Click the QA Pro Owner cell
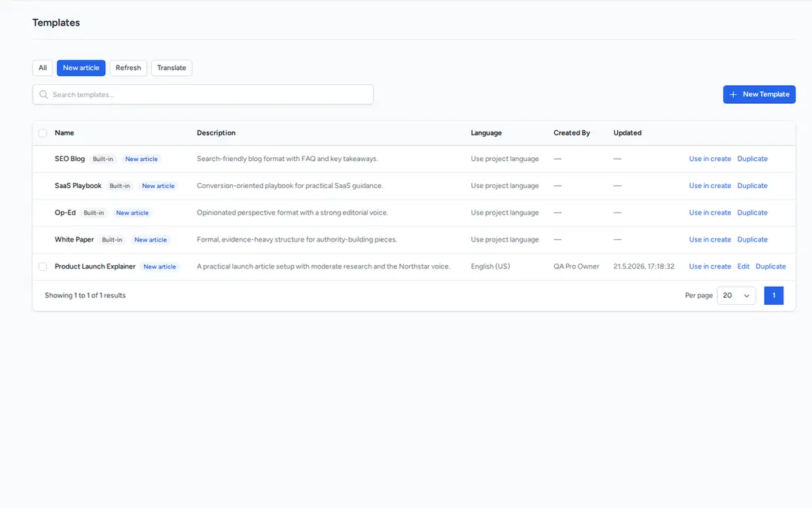This screenshot has width=812, height=508. [x=577, y=266]
